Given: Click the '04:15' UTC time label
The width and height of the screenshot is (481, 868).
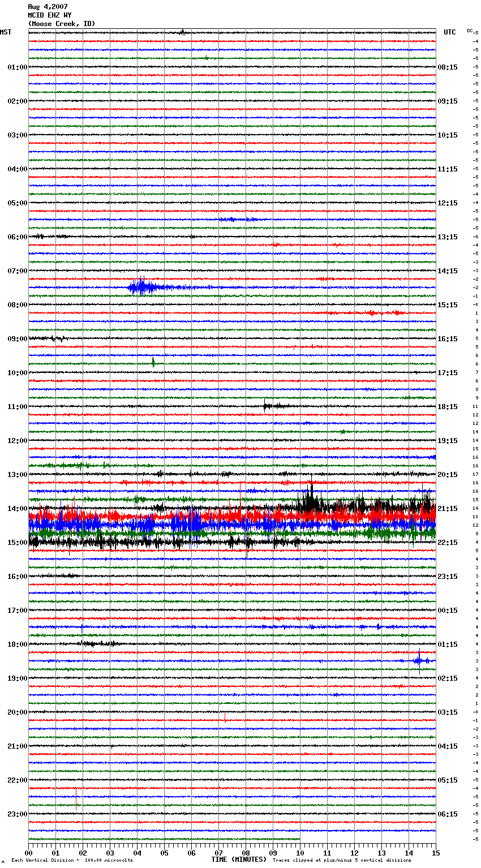Looking at the screenshot, I should [x=448, y=746].
